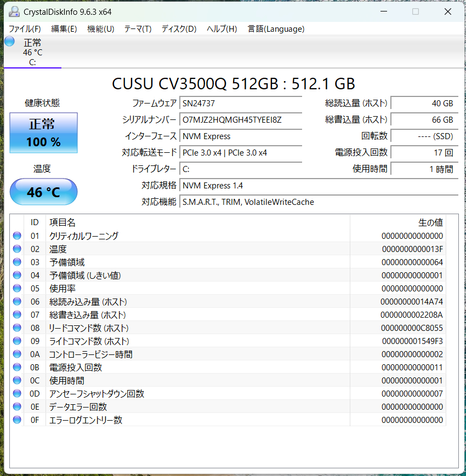
Task: Click the status dot beside リードコマンド数 (ホスト)
Action: point(16,328)
